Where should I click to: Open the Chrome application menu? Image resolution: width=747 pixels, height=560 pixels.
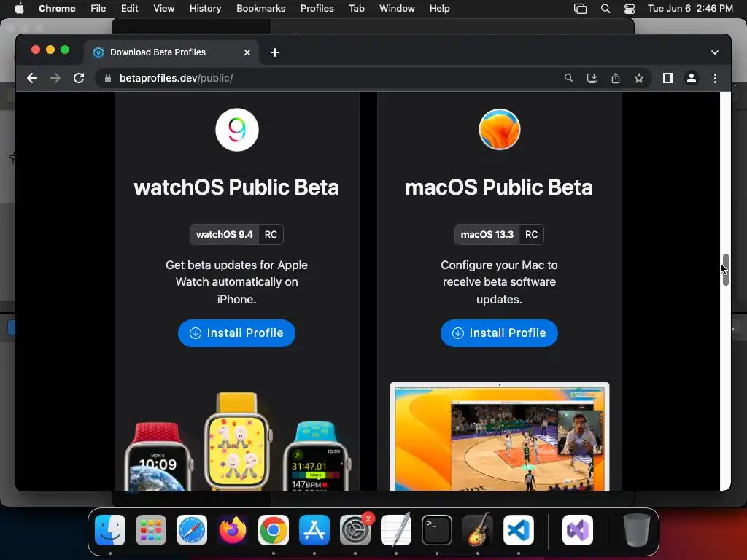pos(57,9)
